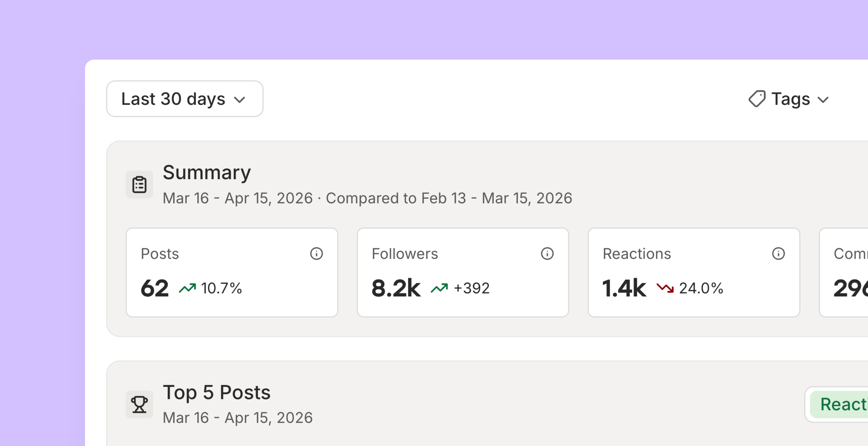Click the trophy icon for Top 5 Posts

point(139,404)
